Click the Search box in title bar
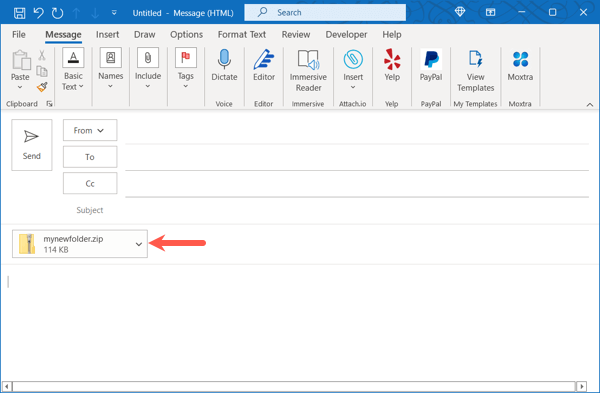Screen dimensions: 600x393 coord(325,13)
